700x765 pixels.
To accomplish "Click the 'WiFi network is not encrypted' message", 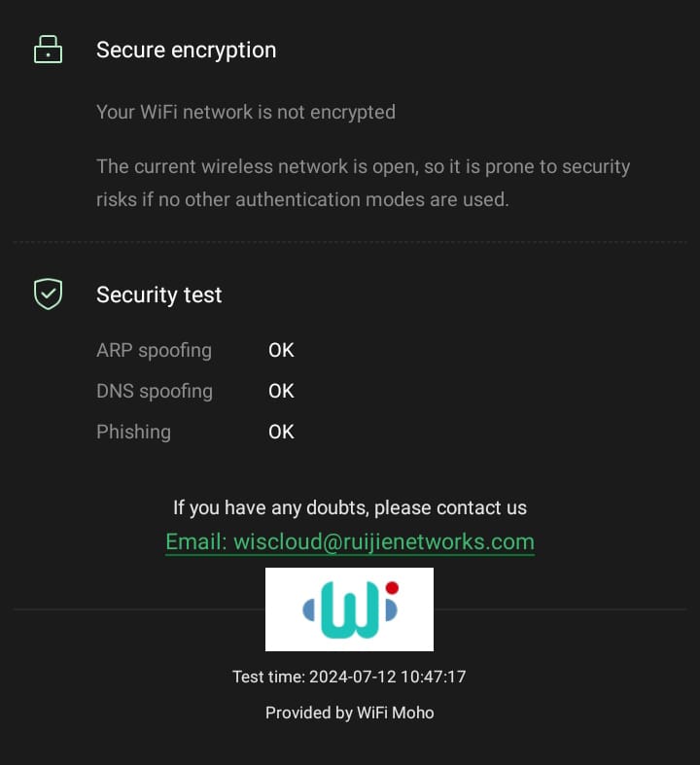I will click(x=246, y=112).
